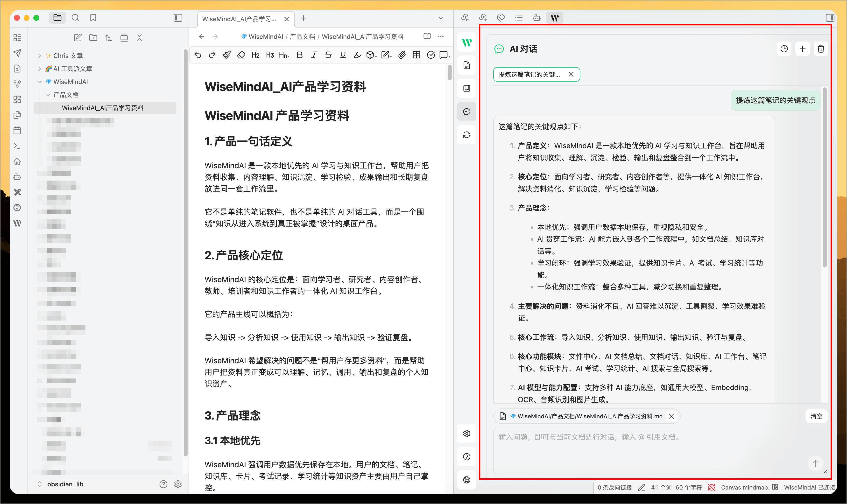Toggle strikethrough formatting
This screenshot has height=504, width=847.
pyautogui.click(x=328, y=55)
